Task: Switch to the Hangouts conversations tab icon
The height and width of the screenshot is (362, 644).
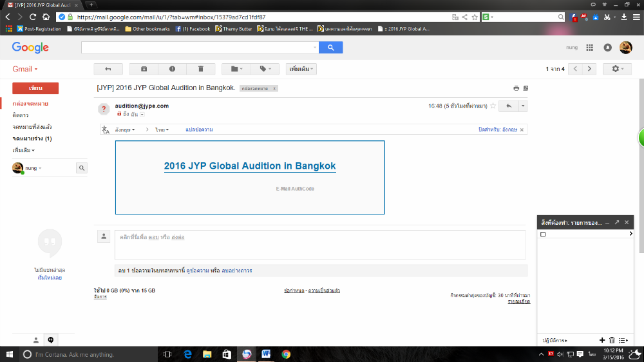Action: [50, 340]
